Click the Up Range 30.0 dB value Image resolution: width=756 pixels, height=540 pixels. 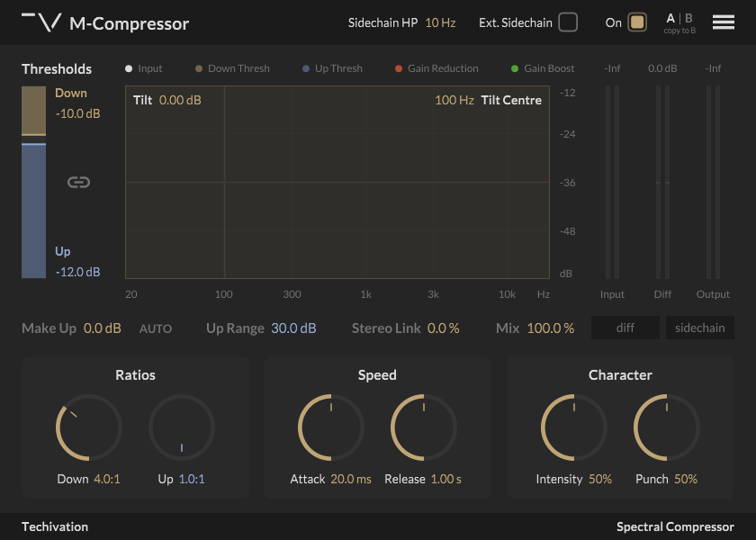(x=293, y=328)
